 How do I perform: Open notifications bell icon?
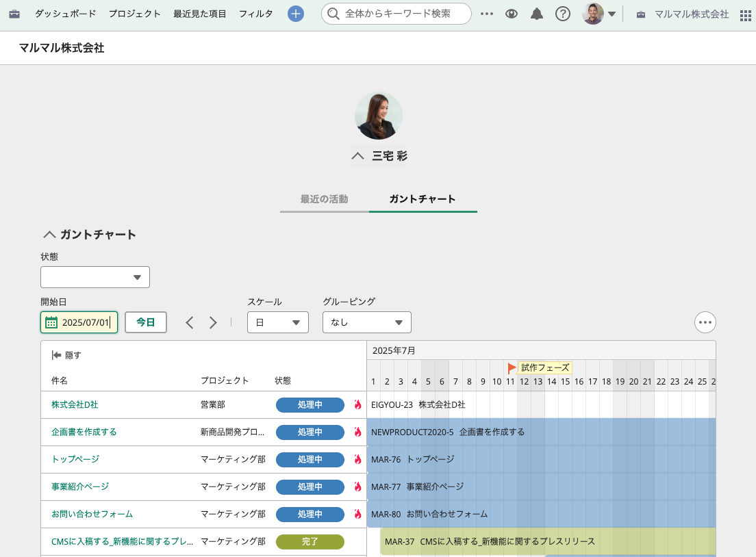tap(537, 14)
